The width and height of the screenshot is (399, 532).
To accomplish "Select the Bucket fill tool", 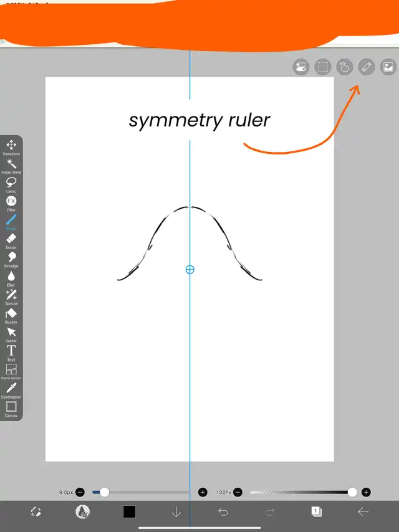I will coord(11,314).
